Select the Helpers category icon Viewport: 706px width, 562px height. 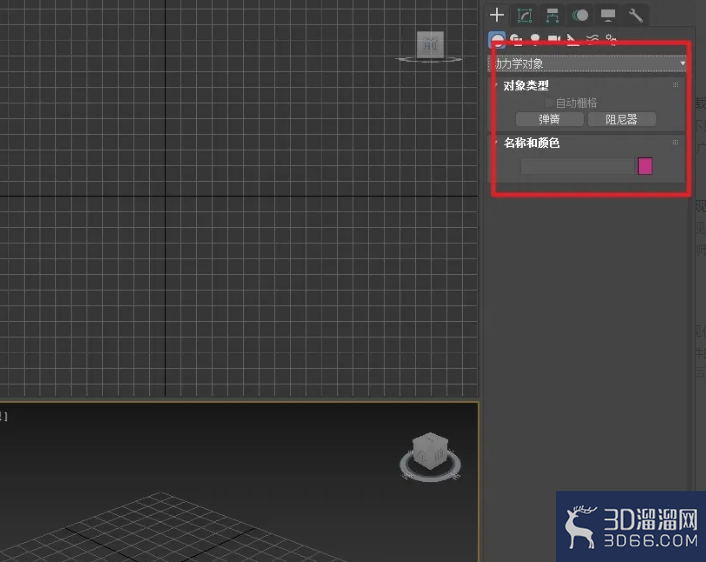pos(572,40)
